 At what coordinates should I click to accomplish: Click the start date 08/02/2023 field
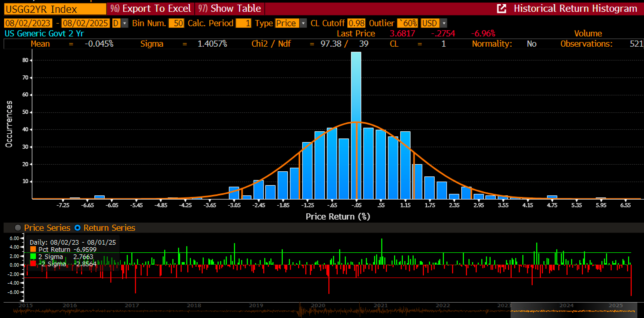(x=28, y=23)
